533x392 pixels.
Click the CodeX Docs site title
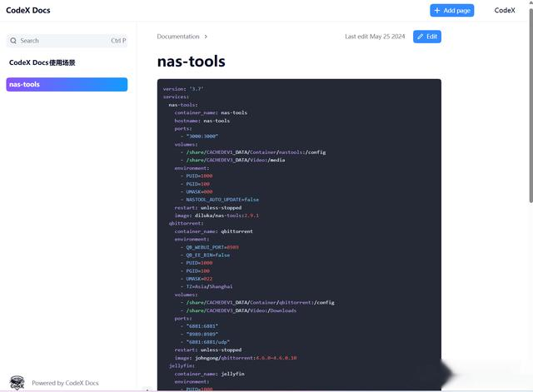pyautogui.click(x=27, y=11)
